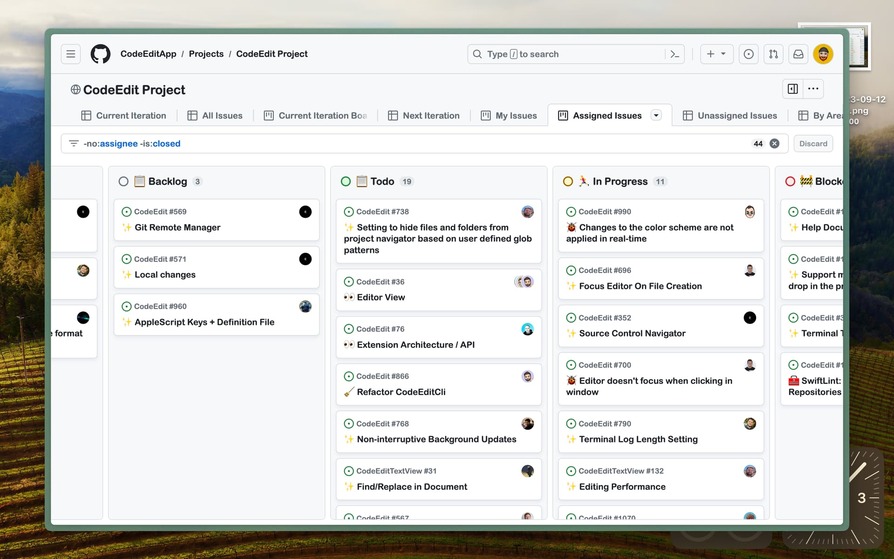Open the Assigned Issues tab dropdown arrow
Viewport: 894px width, 559px height.
pyautogui.click(x=656, y=115)
